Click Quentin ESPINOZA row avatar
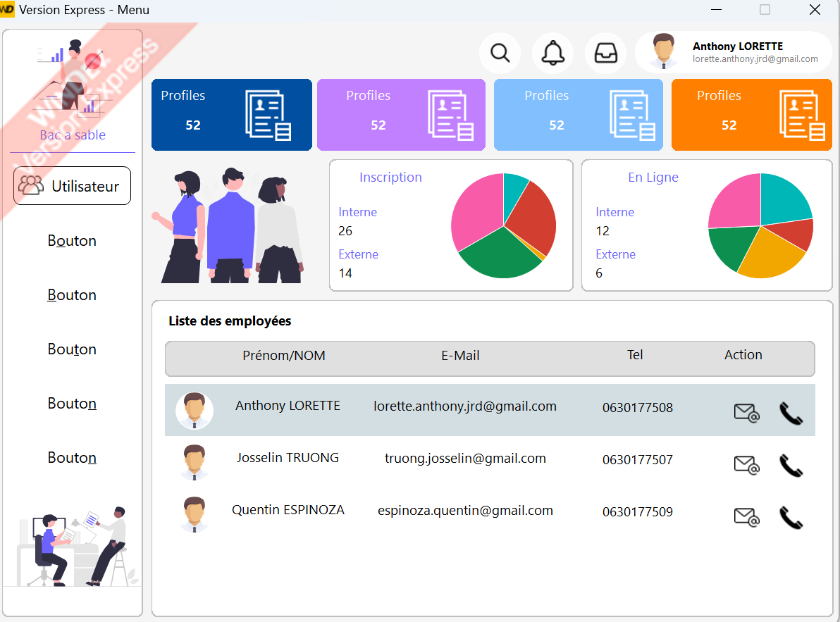This screenshot has width=840, height=622. pos(194,514)
